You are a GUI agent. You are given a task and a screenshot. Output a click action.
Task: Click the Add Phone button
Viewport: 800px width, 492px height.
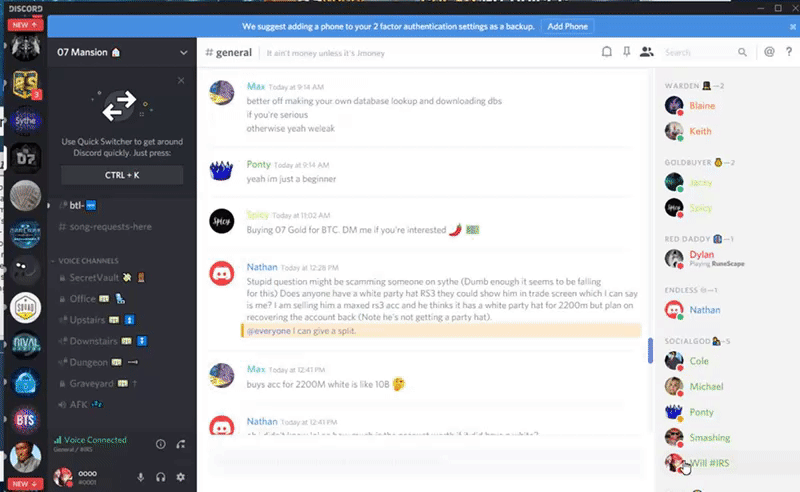tap(567, 26)
